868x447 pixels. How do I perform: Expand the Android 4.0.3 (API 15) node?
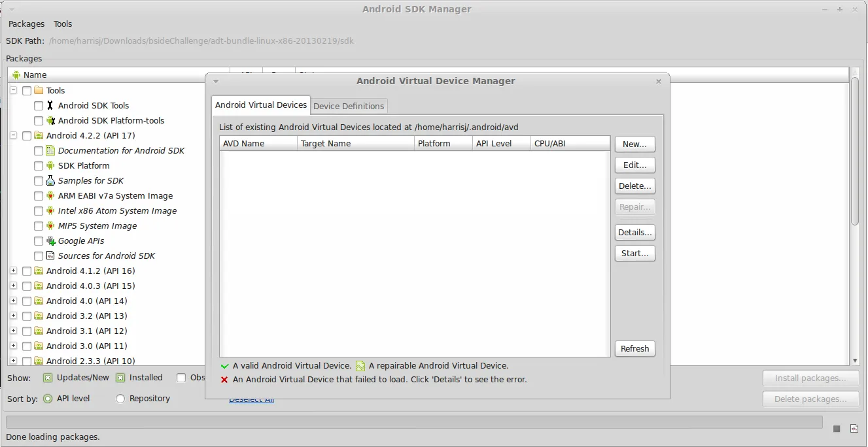(x=14, y=286)
